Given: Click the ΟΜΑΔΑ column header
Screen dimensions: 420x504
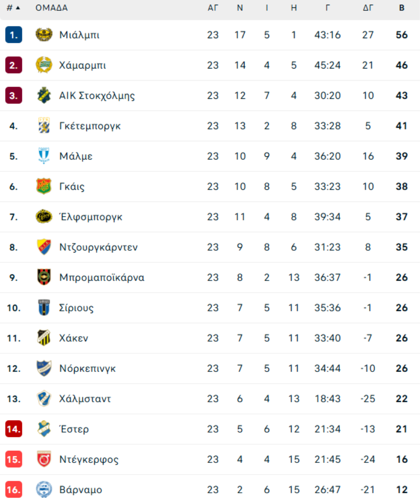Looking at the screenshot, I should pyautogui.click(x=51, y=8).
